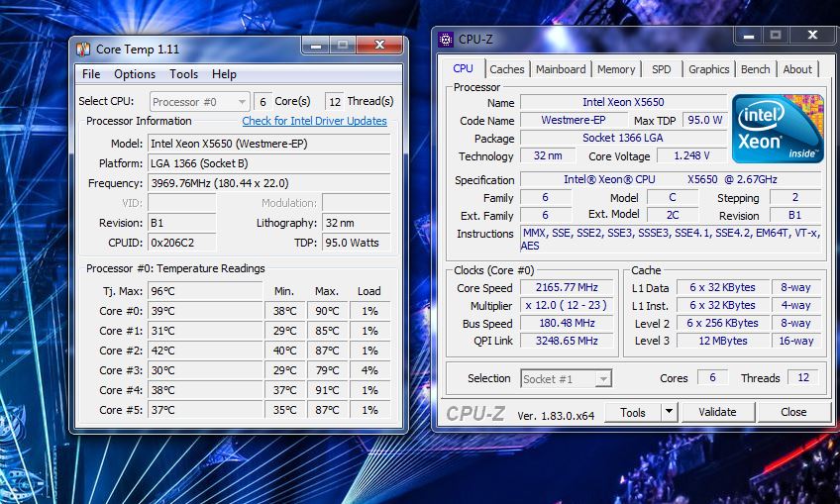The height and width of the screenshot is (504, 840).
Task: Open the Tools menu in Core Temp
Action: [x=184, y=74]
